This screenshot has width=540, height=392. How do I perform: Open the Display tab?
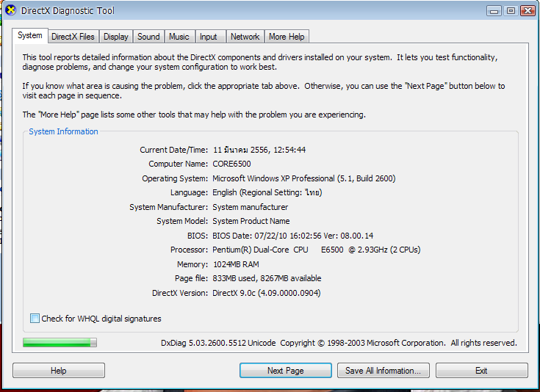116,37
